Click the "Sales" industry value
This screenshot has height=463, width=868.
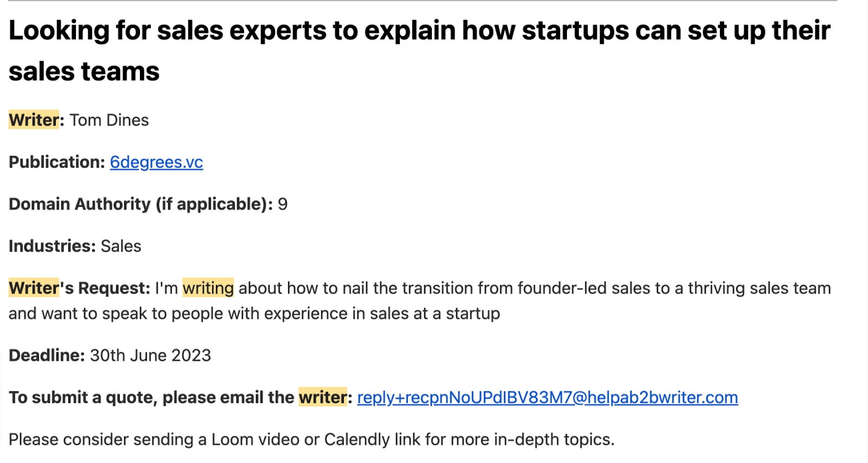click(x=121, y=246)
